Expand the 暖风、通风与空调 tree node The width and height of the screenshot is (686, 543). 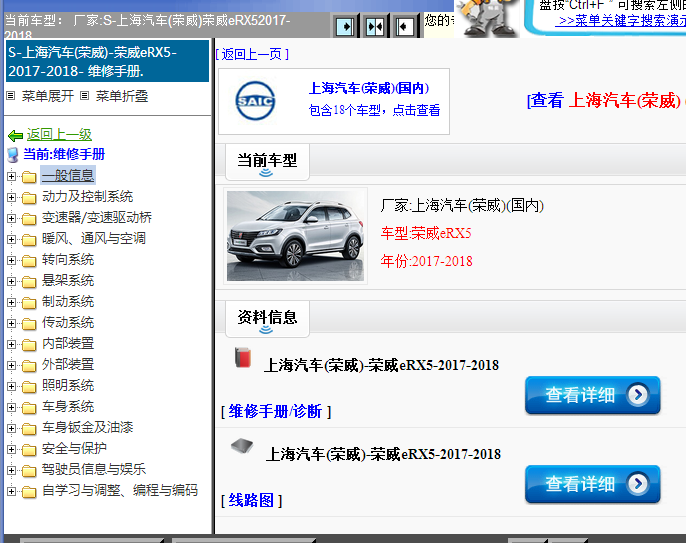point(11,239)
